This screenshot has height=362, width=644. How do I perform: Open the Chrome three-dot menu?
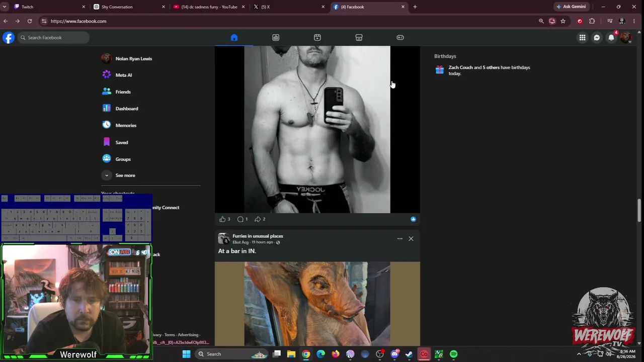coord(634,21)
